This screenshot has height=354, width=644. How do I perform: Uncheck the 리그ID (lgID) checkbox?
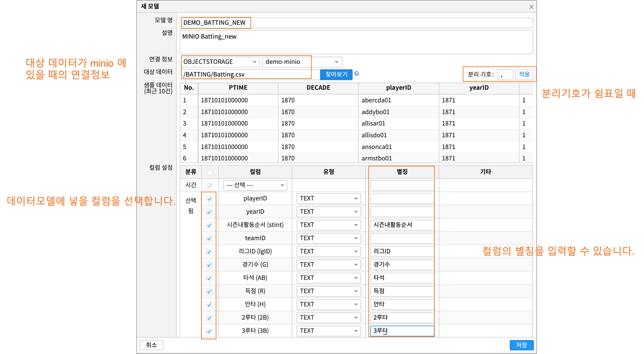(210, 252)
